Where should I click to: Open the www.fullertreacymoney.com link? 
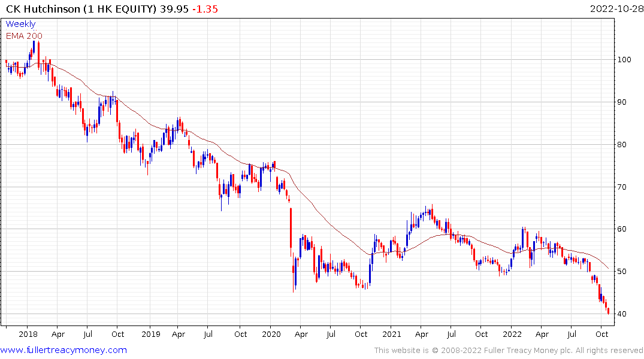point(64,350)
